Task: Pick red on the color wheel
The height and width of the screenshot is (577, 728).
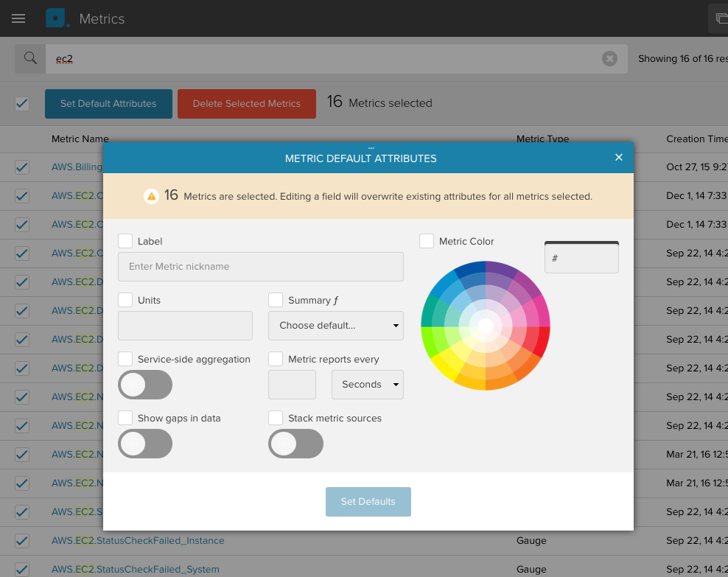Action: pyautogui.click(x=542, y=340)
